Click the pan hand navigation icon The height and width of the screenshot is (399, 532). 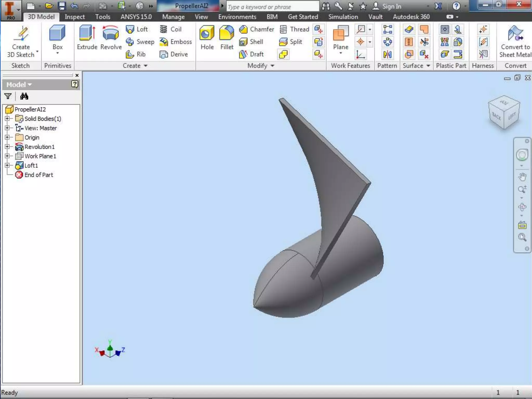[522, 177]
